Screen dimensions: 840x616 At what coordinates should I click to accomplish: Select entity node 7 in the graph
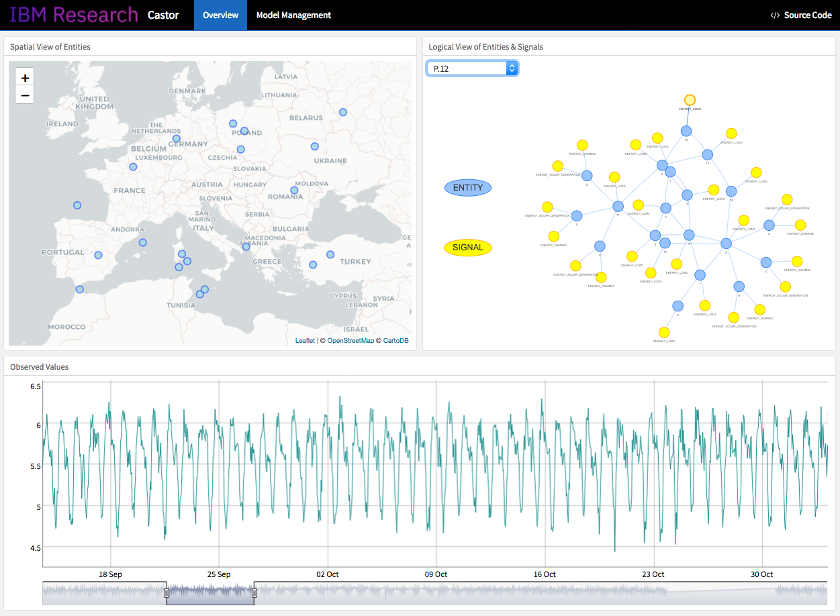tap(700, 275)
